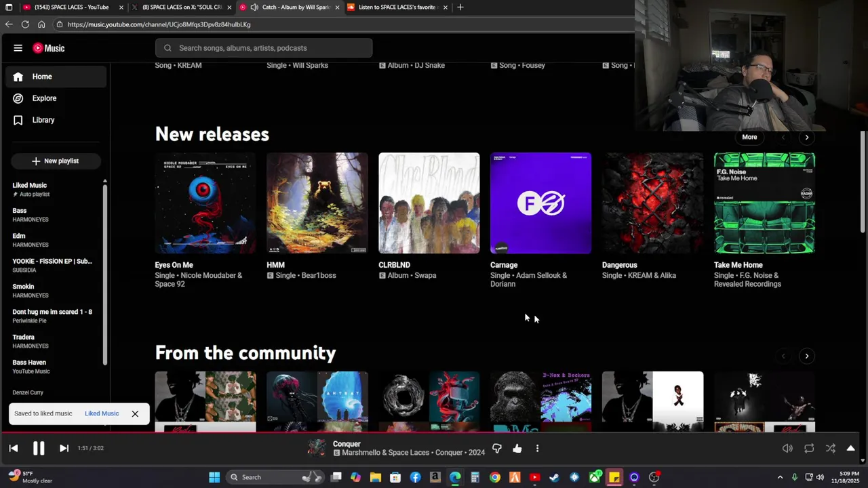Click the browser home button
868x488 pixels.
coord(41,24)
